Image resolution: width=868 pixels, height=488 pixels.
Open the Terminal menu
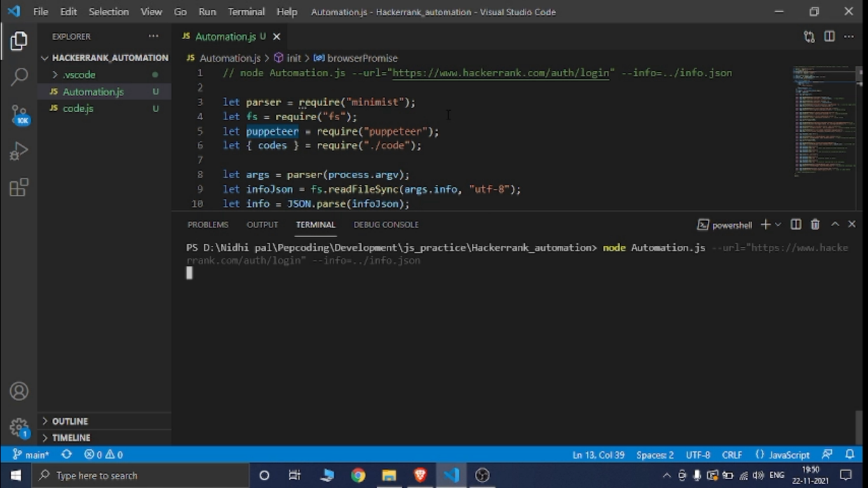[x=246, y=11]
